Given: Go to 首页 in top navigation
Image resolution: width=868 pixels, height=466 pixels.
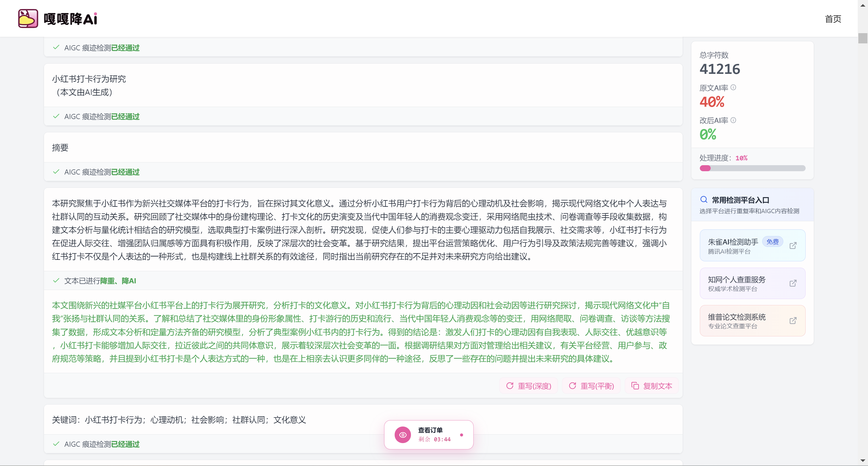Looking at the screenshot, I should tap(833, 19).
